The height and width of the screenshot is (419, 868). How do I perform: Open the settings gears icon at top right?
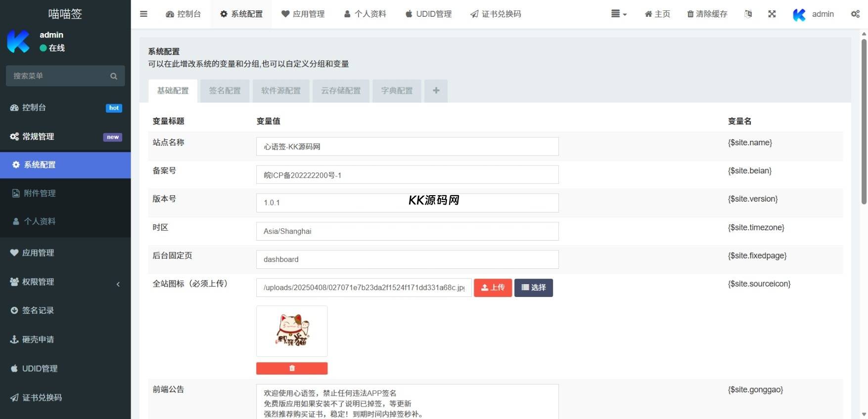tap(855, 14)
